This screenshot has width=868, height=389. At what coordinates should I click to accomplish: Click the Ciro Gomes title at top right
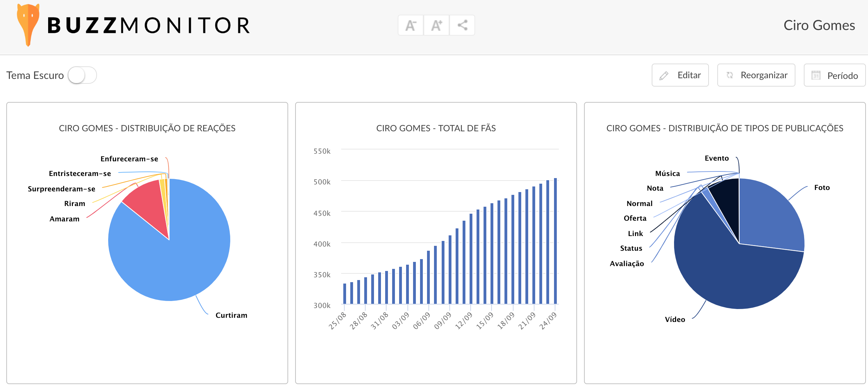[x=819, y=25]
